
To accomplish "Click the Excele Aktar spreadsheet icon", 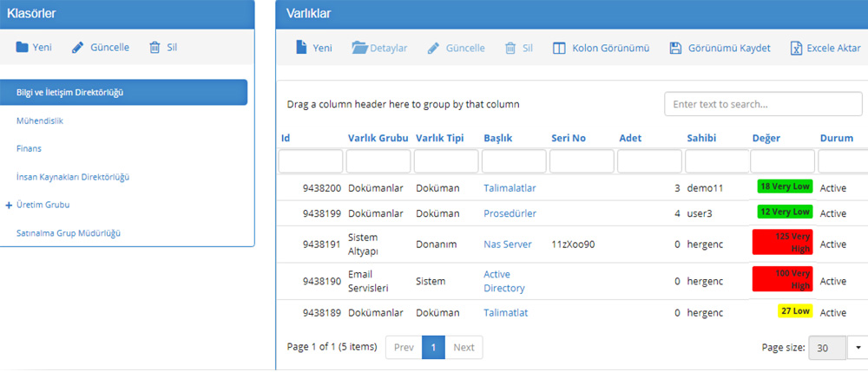I will coord(795,48).
